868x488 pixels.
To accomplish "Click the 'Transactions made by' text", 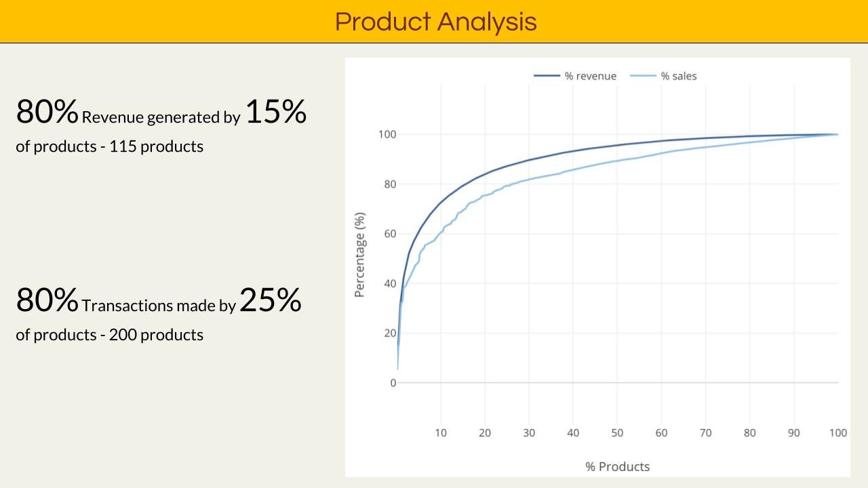I will click(x=159, y=306).
